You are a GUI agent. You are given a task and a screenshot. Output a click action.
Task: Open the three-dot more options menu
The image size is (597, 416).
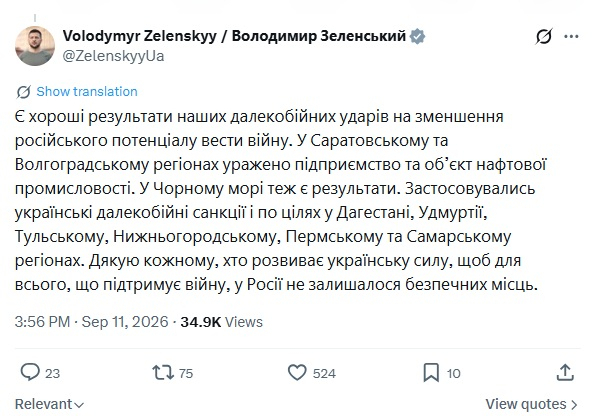[x=571, y=37]
